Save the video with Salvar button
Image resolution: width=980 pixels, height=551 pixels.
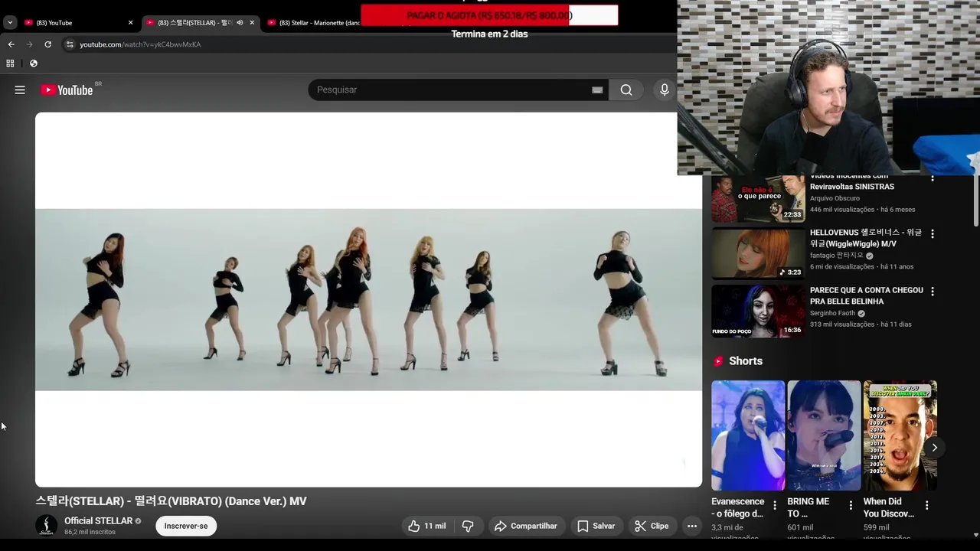(x=596, y=526)
